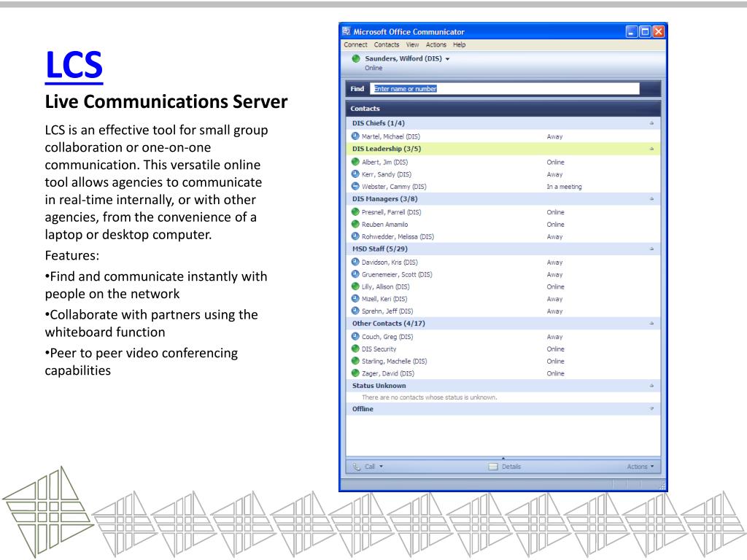Minimize the Communicator window
This screenshot has width=747, height=560.
coord(631,31)
